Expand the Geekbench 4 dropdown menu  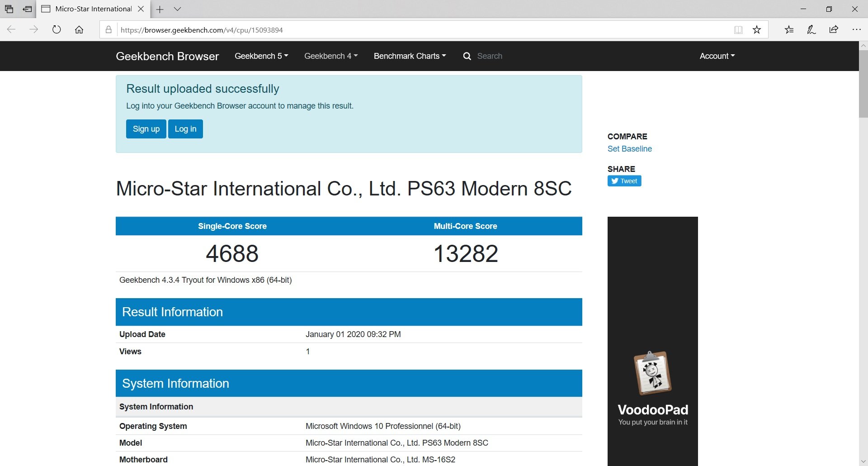(331, 56)
